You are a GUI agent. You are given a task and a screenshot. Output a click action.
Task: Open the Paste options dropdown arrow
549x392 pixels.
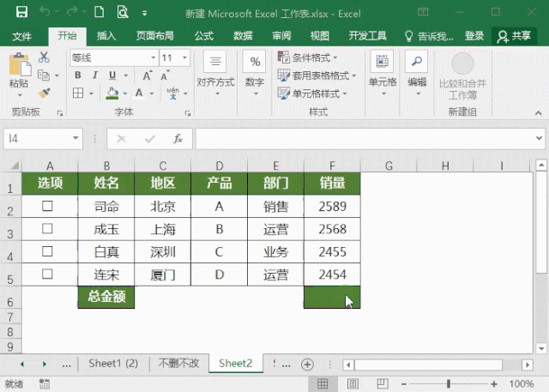click(20, 95)
